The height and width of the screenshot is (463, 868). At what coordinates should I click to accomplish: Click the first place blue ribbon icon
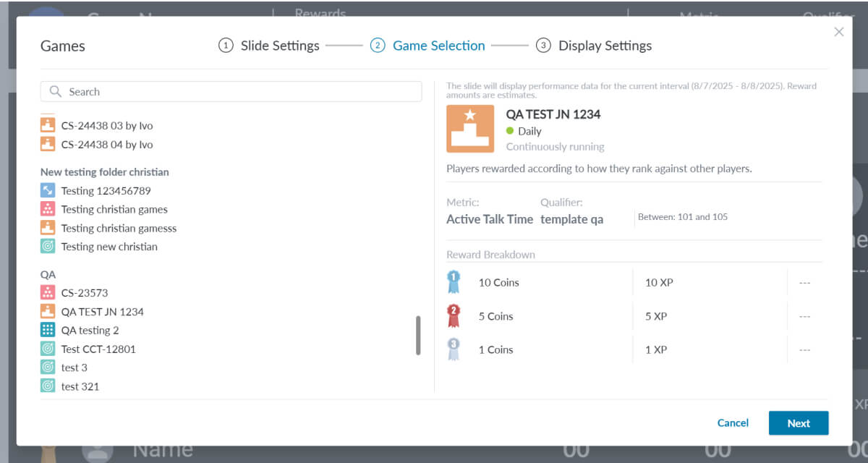coord(454,282)
